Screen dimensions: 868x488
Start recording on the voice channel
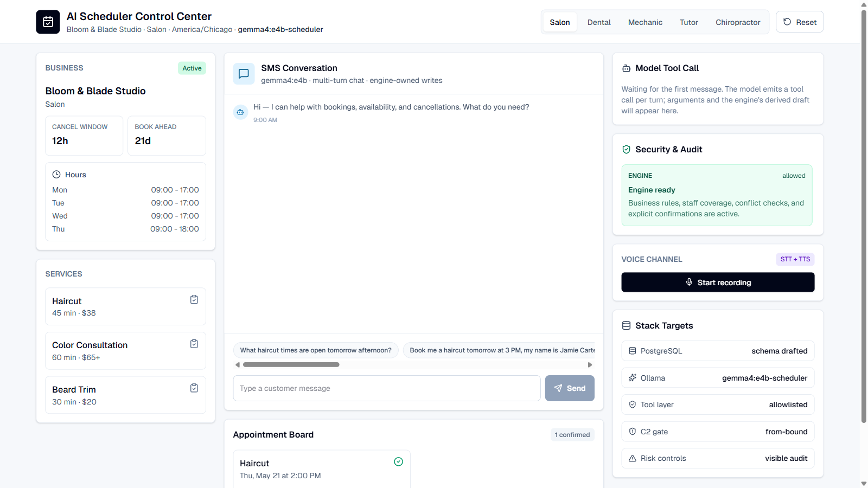coord(718,282)
